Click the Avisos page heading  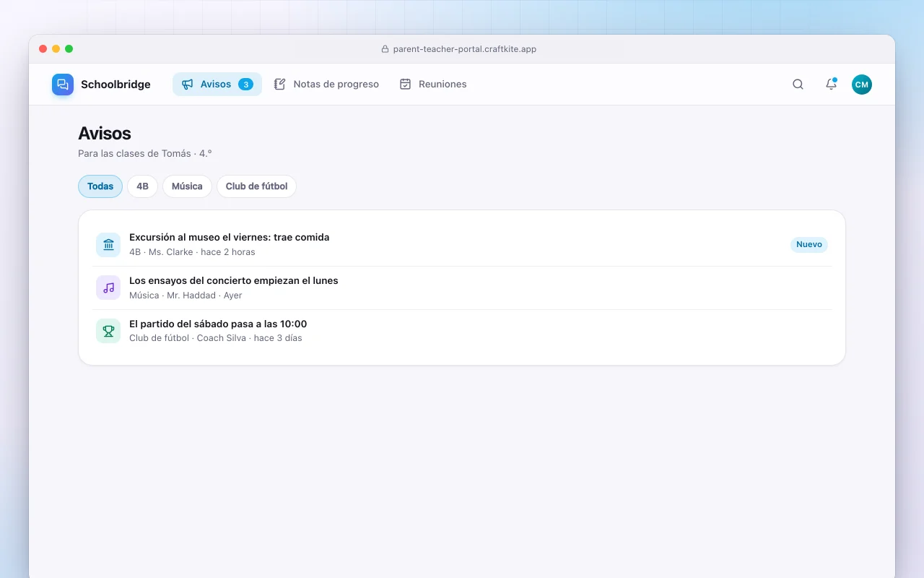(105, 134)
